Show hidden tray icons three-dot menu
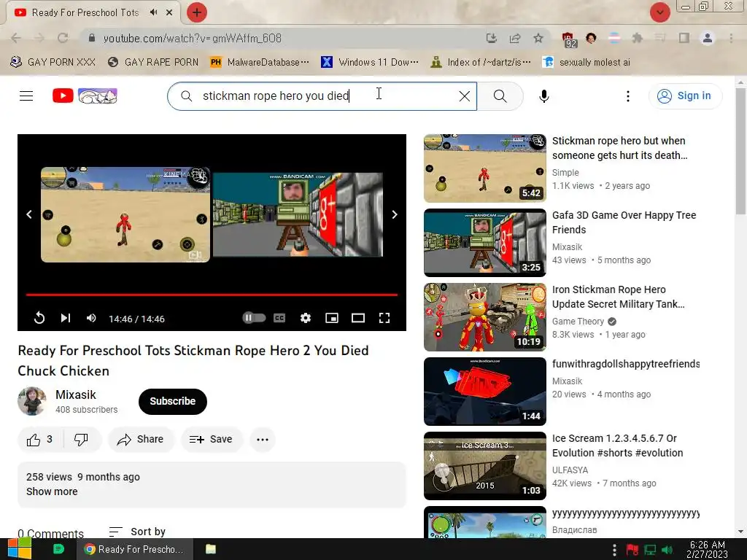This screenshot has height=560, width=747. 614,550
